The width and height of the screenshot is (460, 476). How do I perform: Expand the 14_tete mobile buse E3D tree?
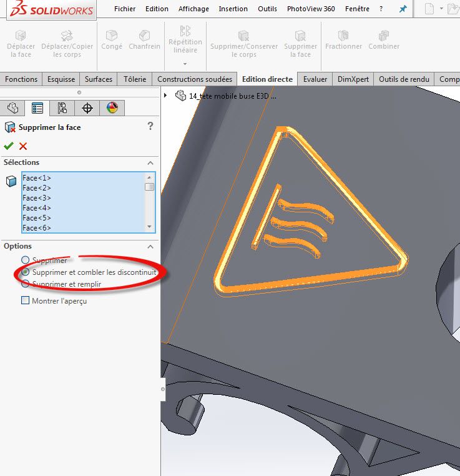point(165,96)
